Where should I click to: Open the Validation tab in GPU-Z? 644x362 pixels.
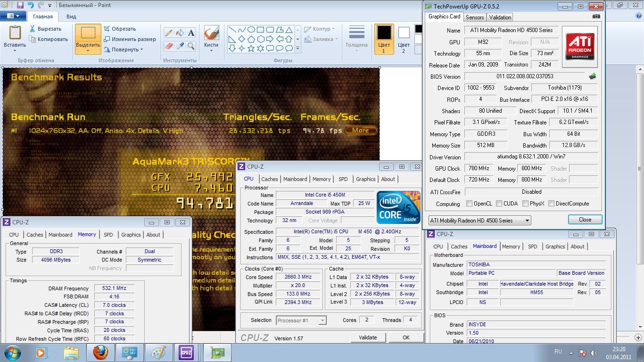click(500, 17)
